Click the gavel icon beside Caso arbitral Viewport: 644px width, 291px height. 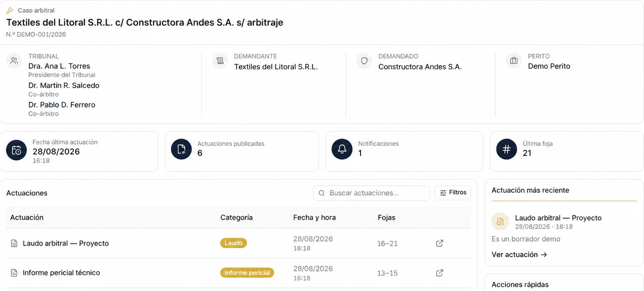[x=10, y=10]
